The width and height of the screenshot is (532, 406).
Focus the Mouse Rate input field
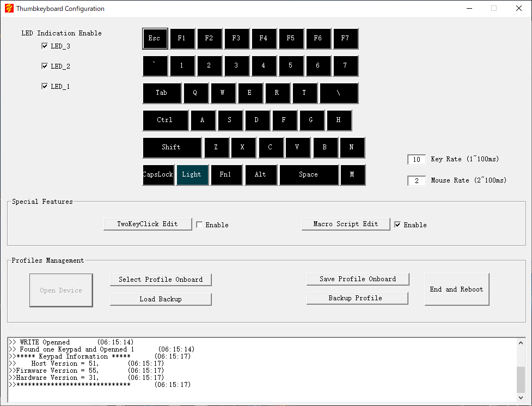point(417,180)
